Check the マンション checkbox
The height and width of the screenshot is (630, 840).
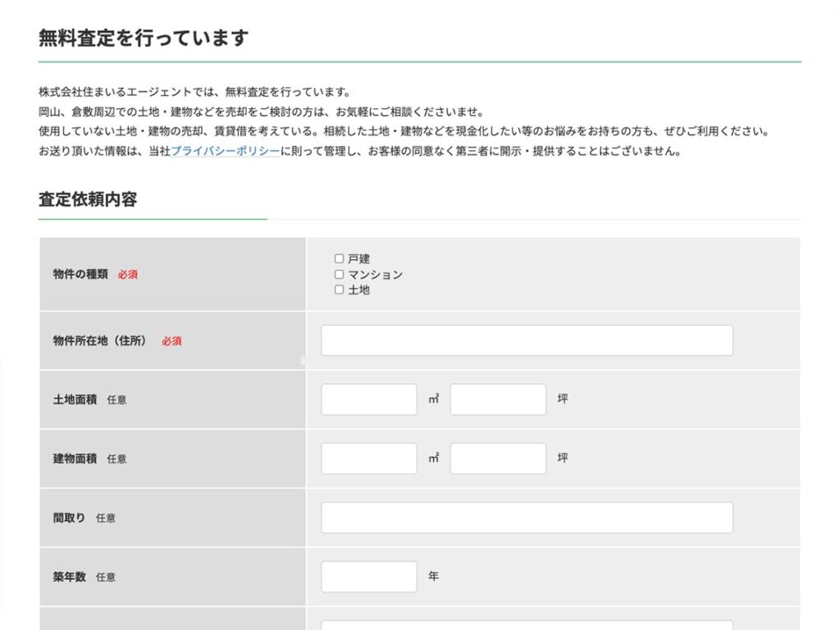pos(339,274)
